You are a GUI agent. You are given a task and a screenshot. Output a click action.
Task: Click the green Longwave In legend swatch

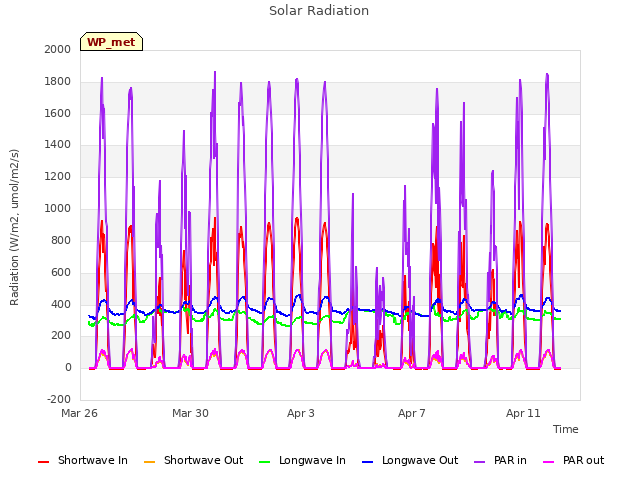click(265, 462)
